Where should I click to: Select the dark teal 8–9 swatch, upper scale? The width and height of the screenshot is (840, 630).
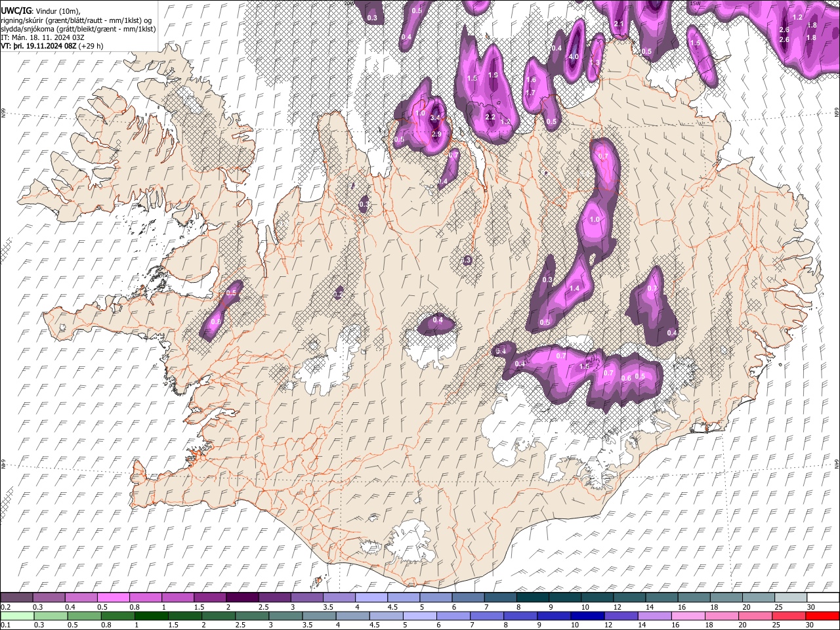[532, 598]
